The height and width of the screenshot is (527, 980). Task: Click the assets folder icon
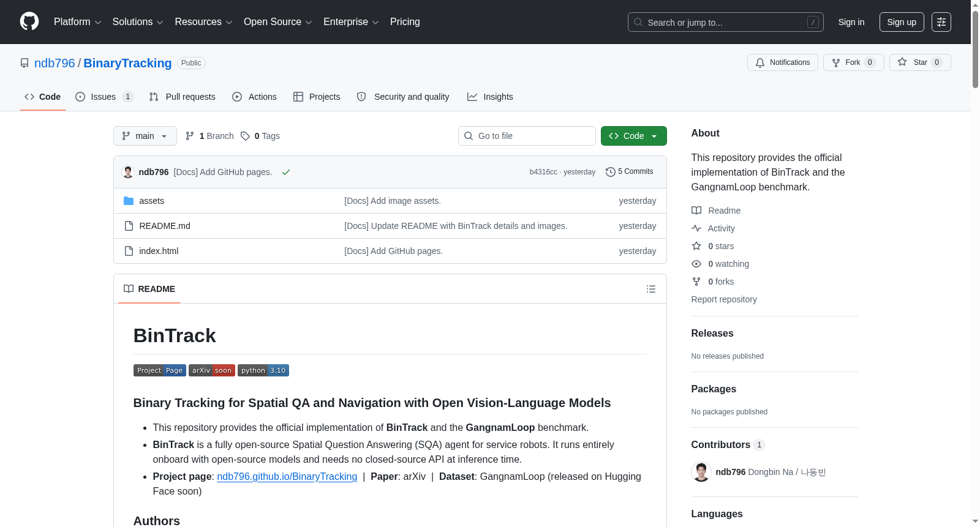coord(129,201)
